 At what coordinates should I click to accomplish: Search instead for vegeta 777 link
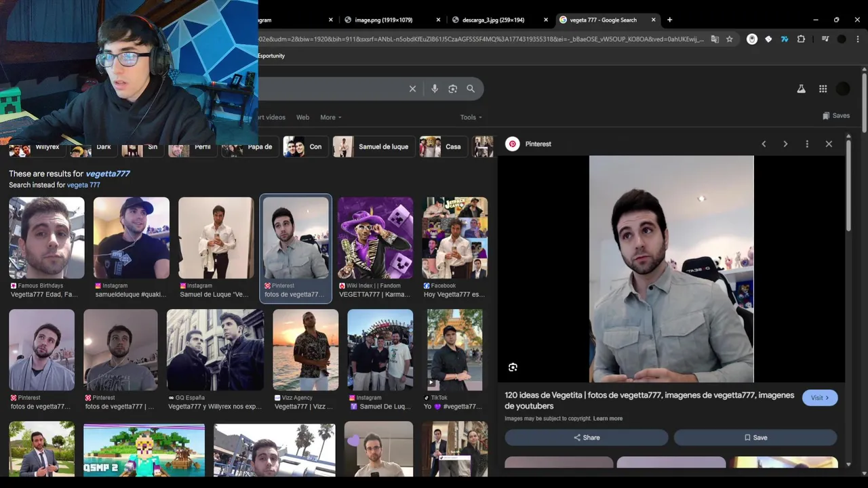[x=83, y=185]
